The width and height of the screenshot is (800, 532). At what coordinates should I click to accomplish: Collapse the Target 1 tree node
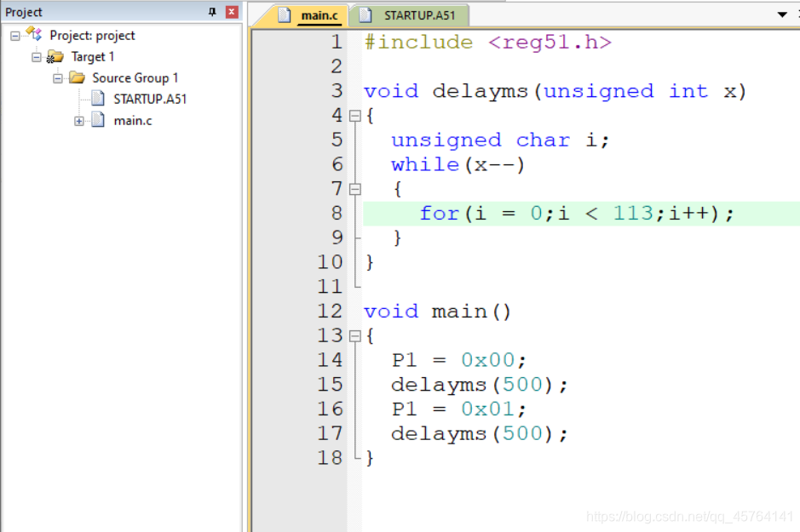37,57
